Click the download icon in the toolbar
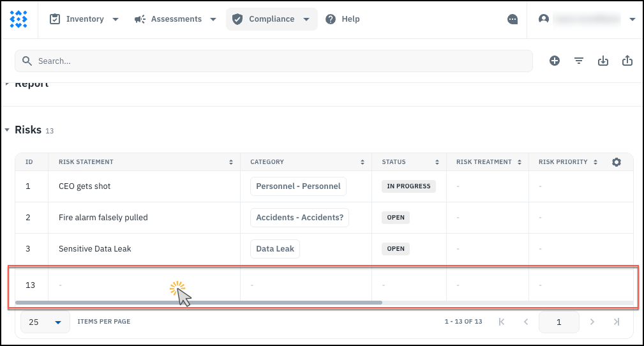644x346 pixels. point(603,61)
